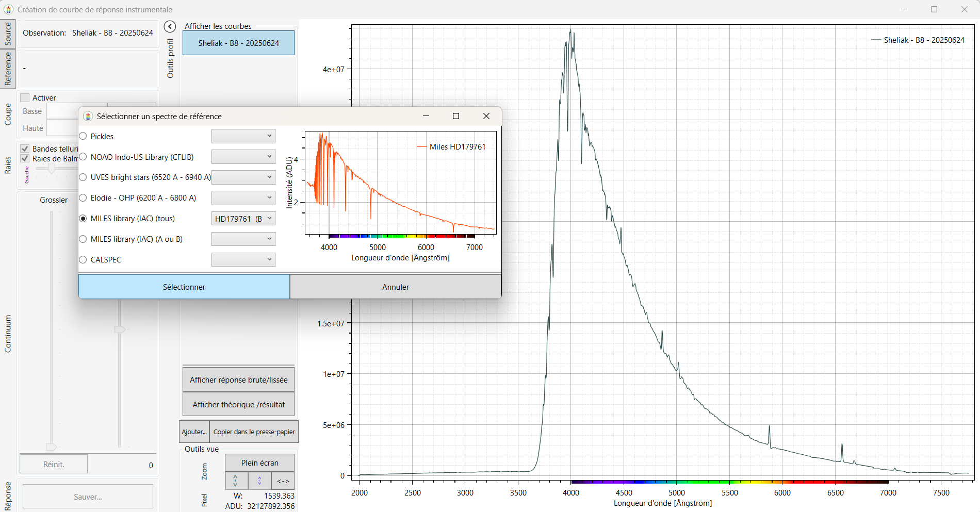980x512 pixels.
Task: Select the CALSPEC radio button
Action: [x=83, y=260]
